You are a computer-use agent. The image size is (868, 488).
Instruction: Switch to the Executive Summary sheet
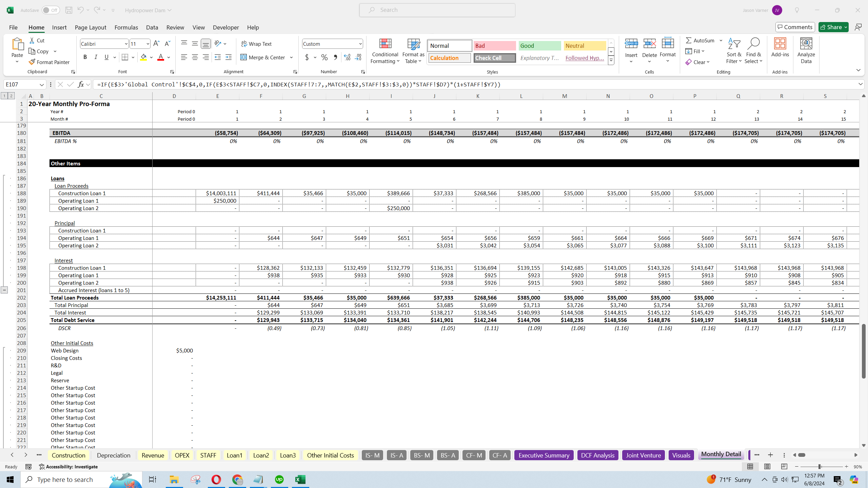[x=544, y=455]
